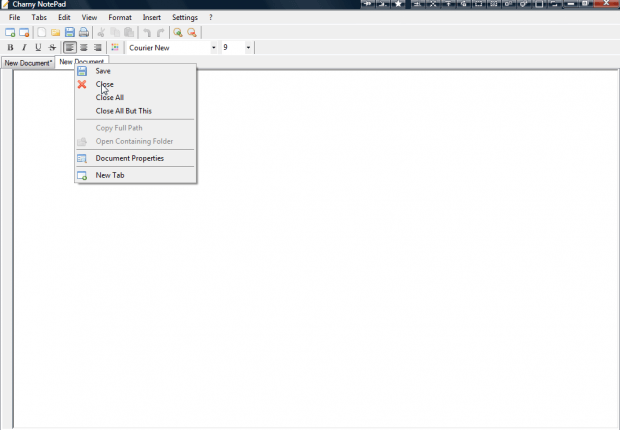Switch to the first New Document* tab
This screenshot has width=620, height=430.
tap(28, 63)
